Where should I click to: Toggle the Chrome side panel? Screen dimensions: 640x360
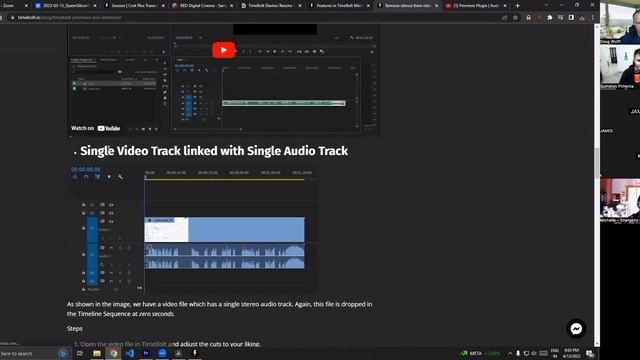click(x=571, y=18)
